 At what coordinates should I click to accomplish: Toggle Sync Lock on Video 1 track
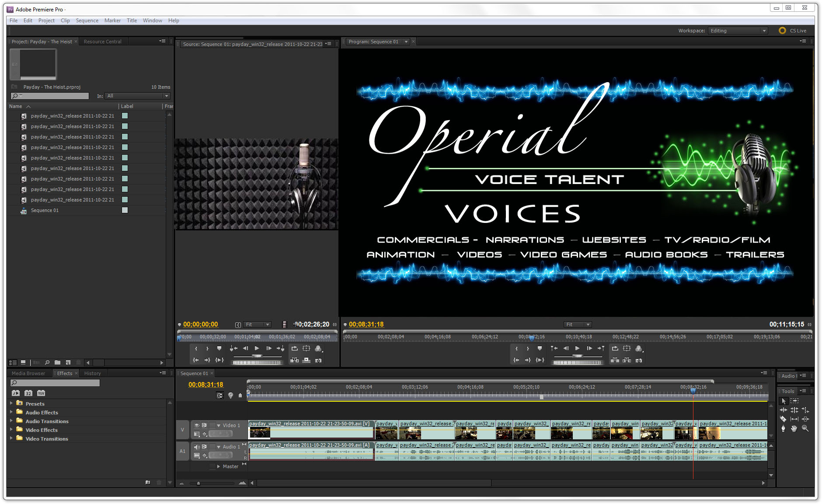pyautogui.click(x=204, y=425)
